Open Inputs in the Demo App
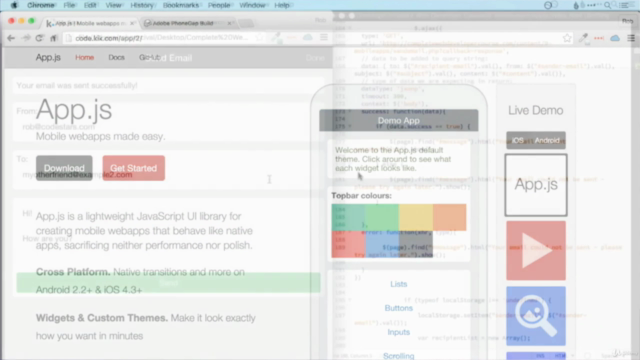 (x=398, y=332)
